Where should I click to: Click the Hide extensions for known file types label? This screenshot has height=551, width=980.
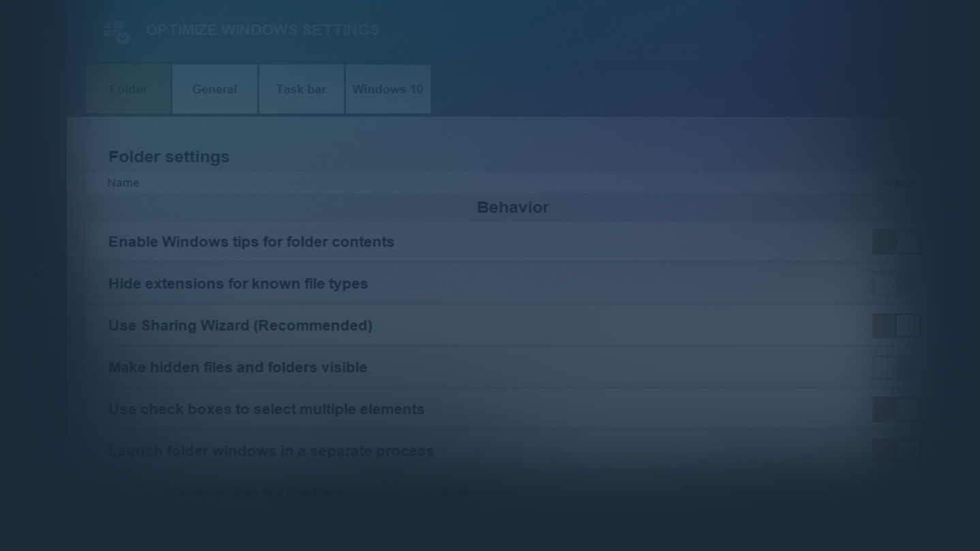238,283
